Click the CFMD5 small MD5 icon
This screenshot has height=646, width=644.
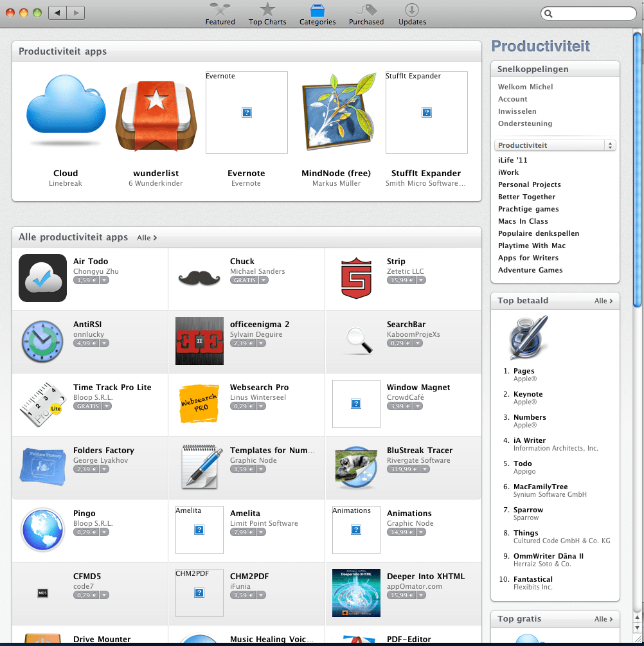(42, 593)
